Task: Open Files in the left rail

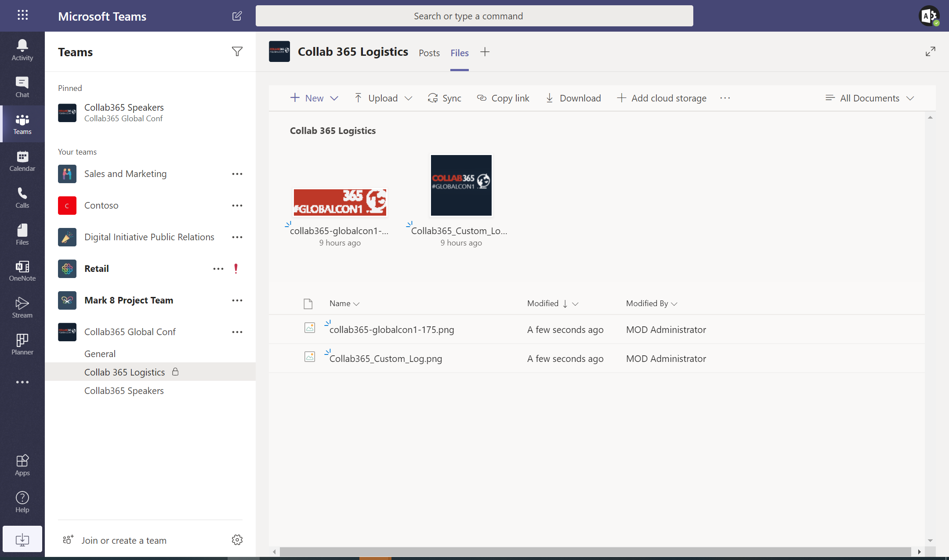Action: [x=22, y=235]
